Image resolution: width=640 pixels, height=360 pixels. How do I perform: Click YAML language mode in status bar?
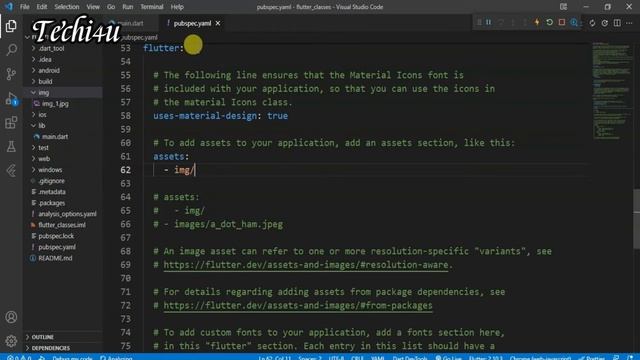[x=378, y=358]
